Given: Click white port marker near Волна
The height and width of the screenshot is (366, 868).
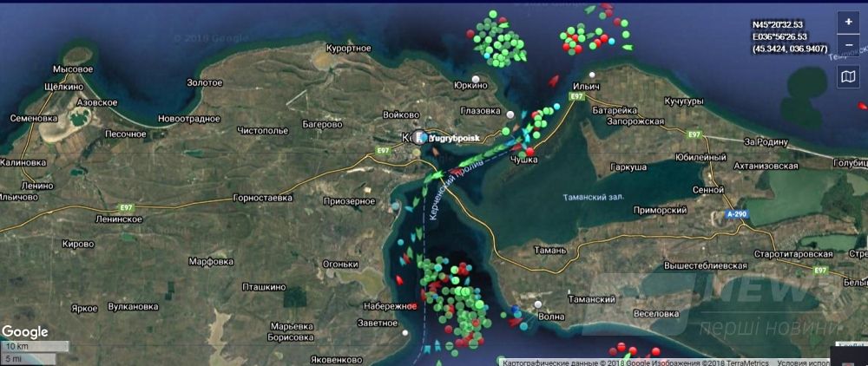Looking at the screenshot, I should [x=538, y=304].
